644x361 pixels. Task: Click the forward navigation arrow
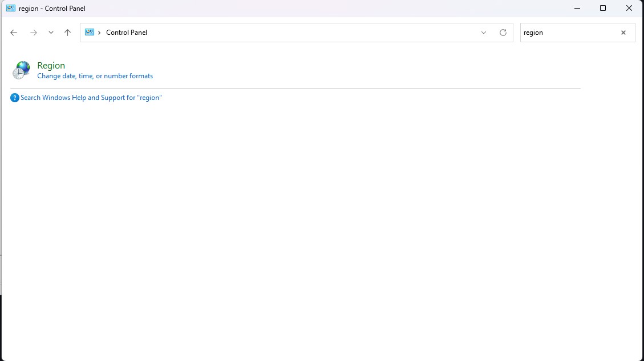(34, 33)
